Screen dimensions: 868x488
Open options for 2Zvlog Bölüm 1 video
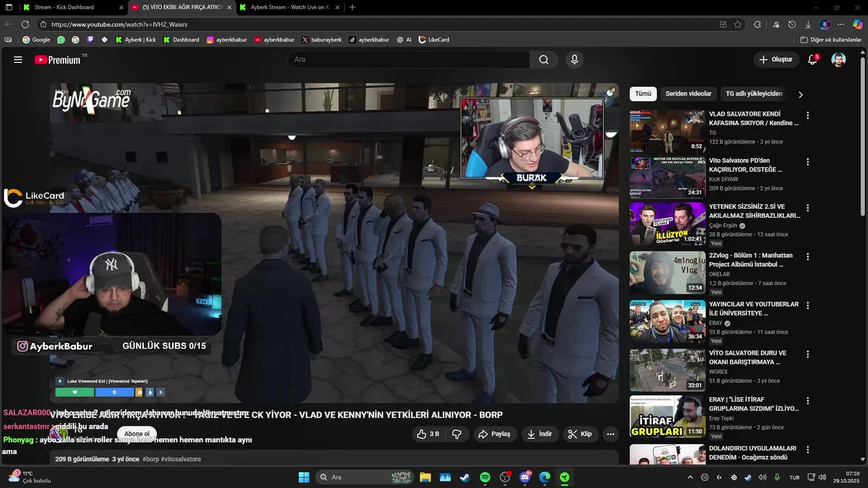tap(807, 257)
